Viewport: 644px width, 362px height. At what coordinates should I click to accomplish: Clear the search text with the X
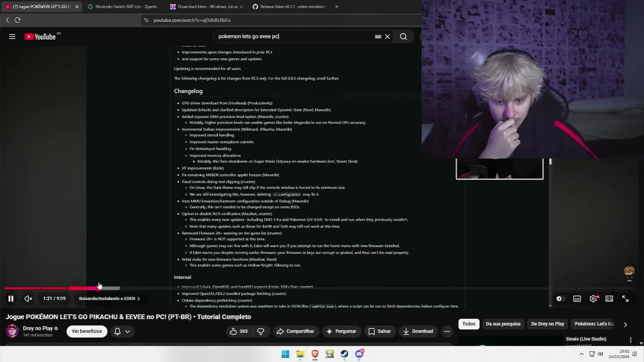coord(387,37)
